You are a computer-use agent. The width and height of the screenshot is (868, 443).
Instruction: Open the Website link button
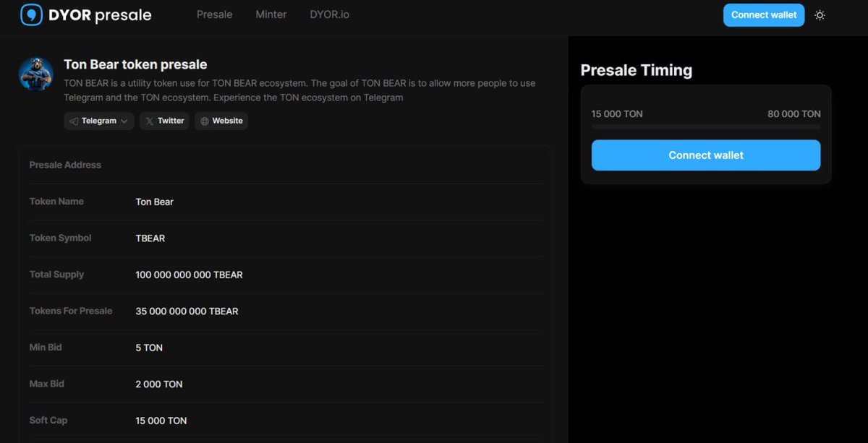(x=221, y=121)
